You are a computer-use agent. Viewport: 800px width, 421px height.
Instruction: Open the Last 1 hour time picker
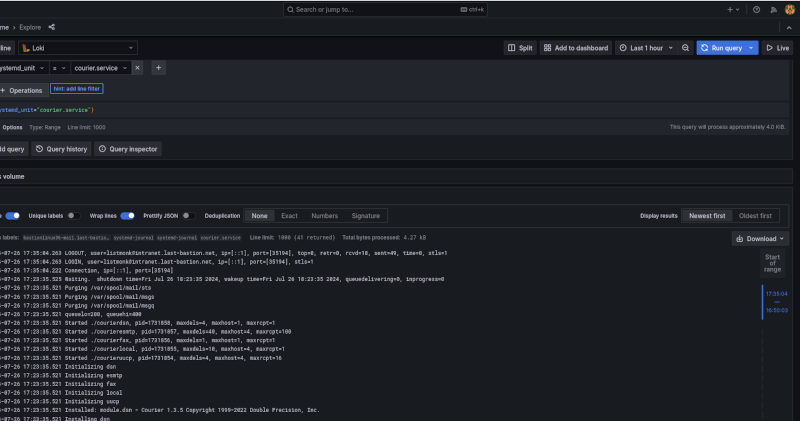coord(645,48)
